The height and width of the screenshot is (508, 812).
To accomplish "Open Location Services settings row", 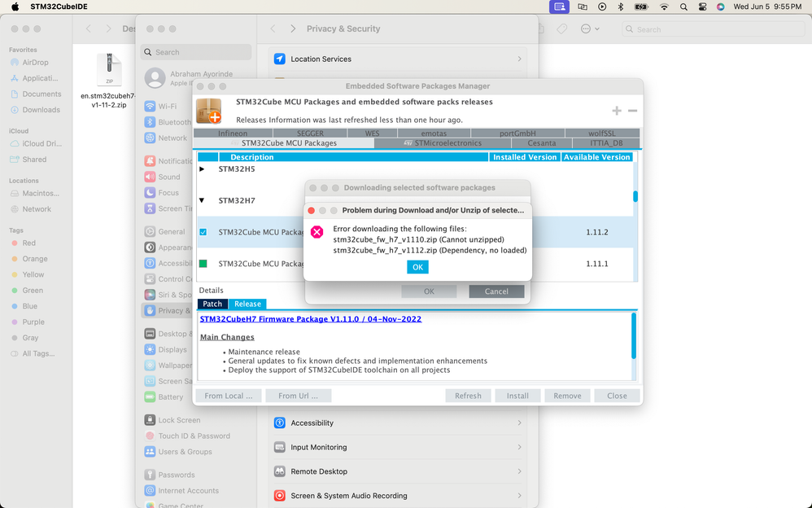I will pyautogui.click(x=398, y=59).
